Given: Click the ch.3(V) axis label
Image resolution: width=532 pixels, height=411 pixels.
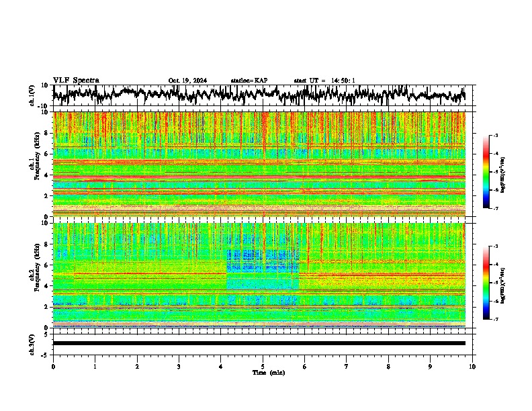Looking at the screenshot, I should pyautogui.click(x=32, y=345).
